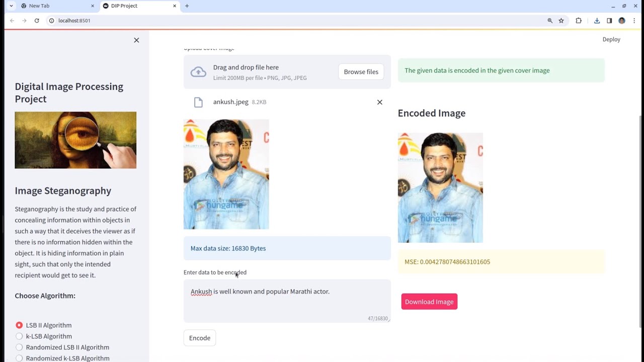
Task: Close the sidebar with the X icon
Action: (136, 40)
